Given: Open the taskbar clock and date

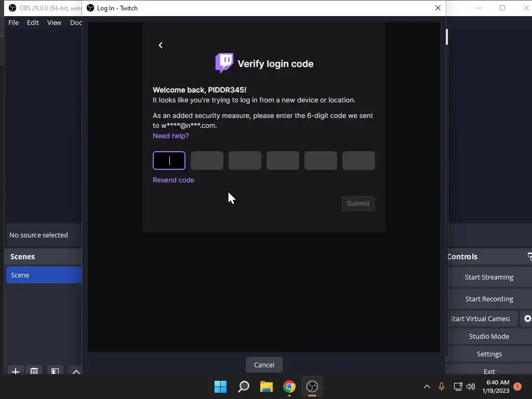Looking at the screenshot, I should pos(496,387).
